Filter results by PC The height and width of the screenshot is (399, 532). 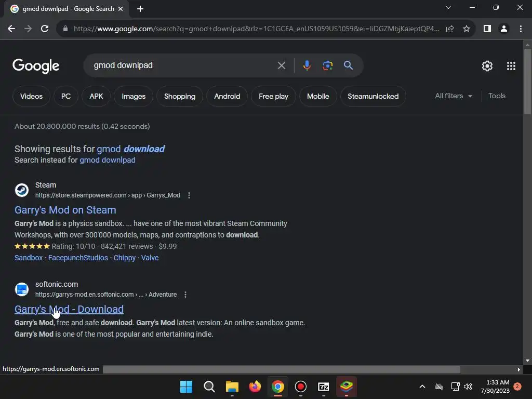point(66,96)
